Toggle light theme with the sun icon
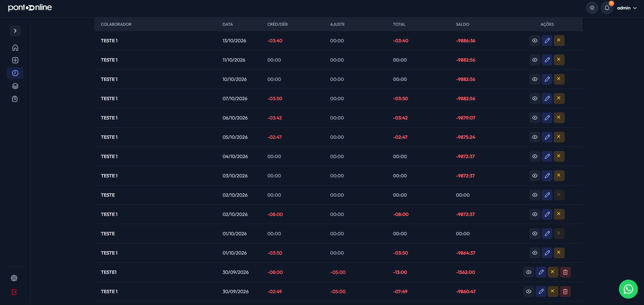This screenshot has width=644, height=305. (x=592, y=8)
